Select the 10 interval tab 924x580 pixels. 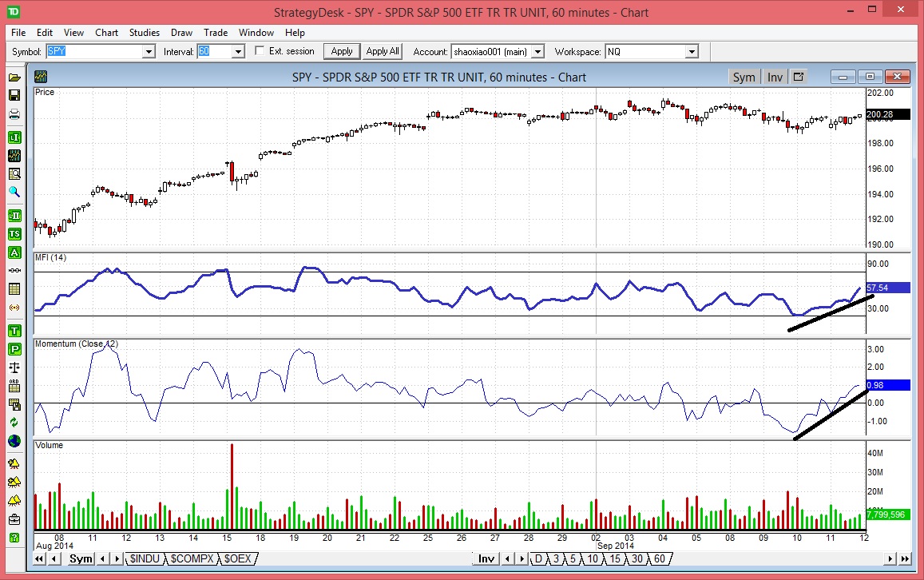[x=593, y=558]
